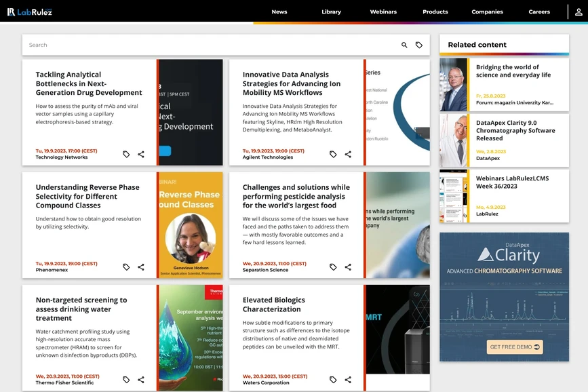This screenshot has height=392, width=588.
Task: Click the DataApex Clarity advertisement banner
Action: coord(505,297)
